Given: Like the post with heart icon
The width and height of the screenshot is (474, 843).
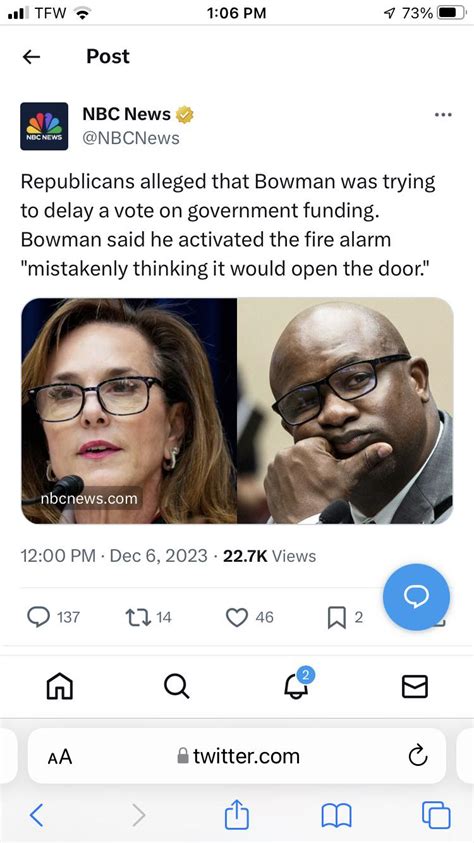Looking at the screenshot, I should 236,617.
